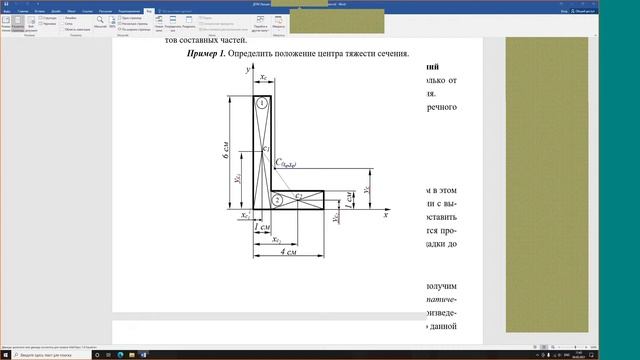Switch to Read Mode view in ribbon

click(6, 24)
